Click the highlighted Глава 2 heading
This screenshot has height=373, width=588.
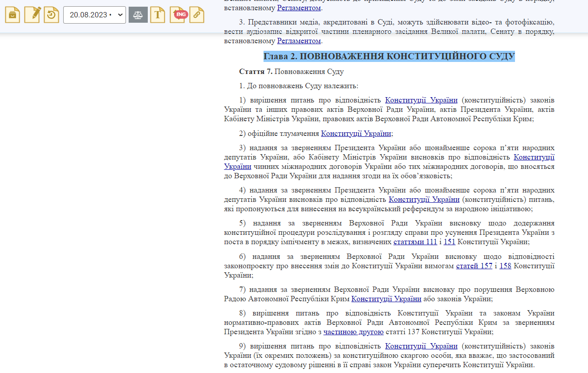(x=389, y=57)
